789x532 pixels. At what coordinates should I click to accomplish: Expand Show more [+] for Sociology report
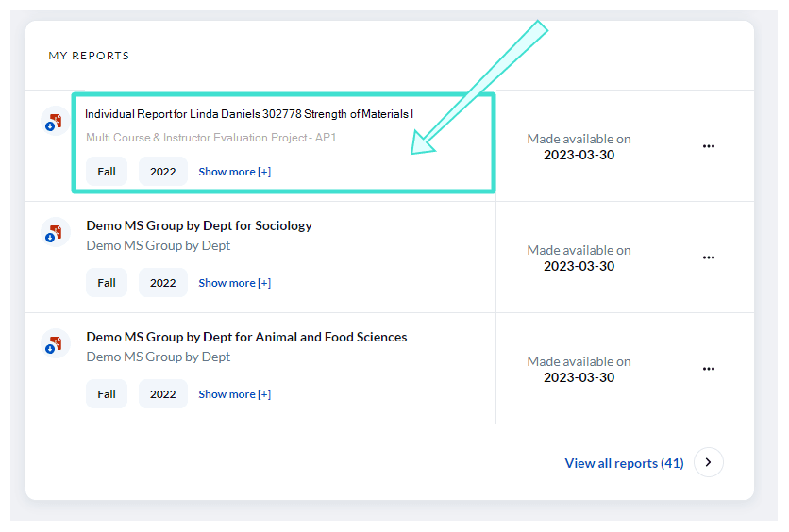pos(235,283)
